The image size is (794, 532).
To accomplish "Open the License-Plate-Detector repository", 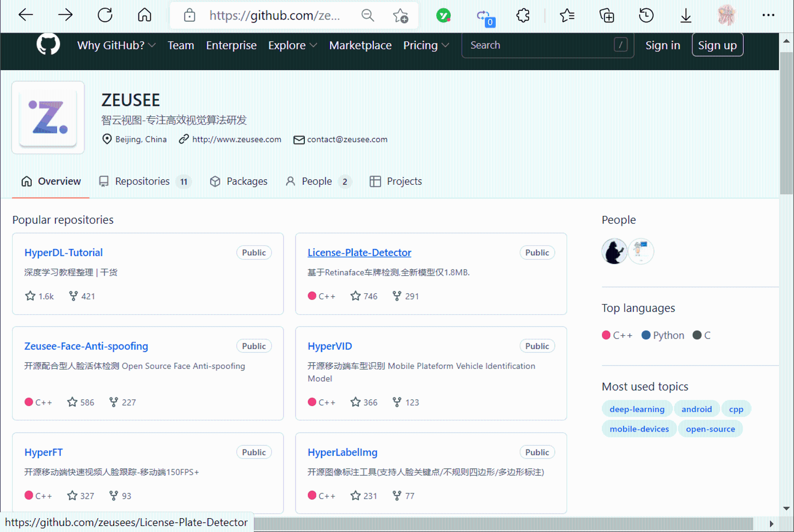I will click(x=359, y=252).
